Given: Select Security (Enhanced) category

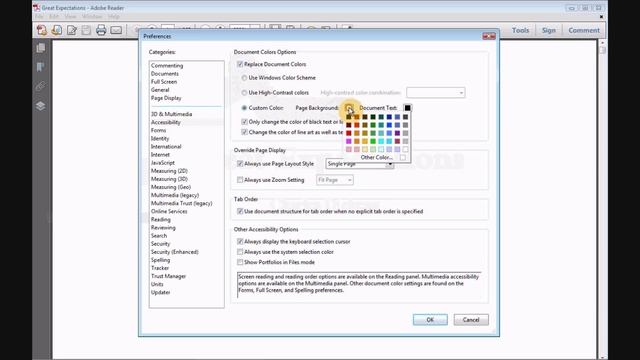Looking at the screenshot, I should coord(175,252).
